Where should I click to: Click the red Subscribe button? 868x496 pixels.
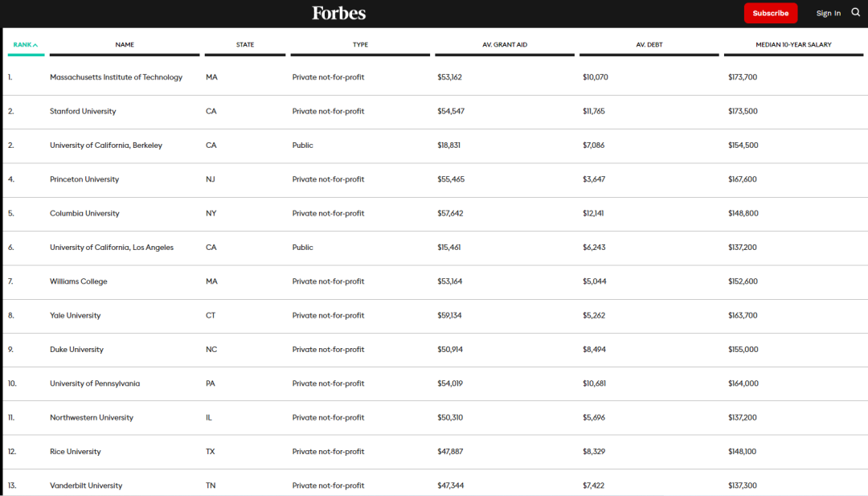click(771, 13)
